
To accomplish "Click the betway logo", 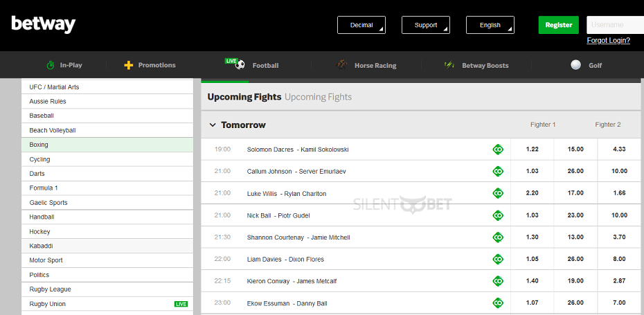I will point(44,24).
